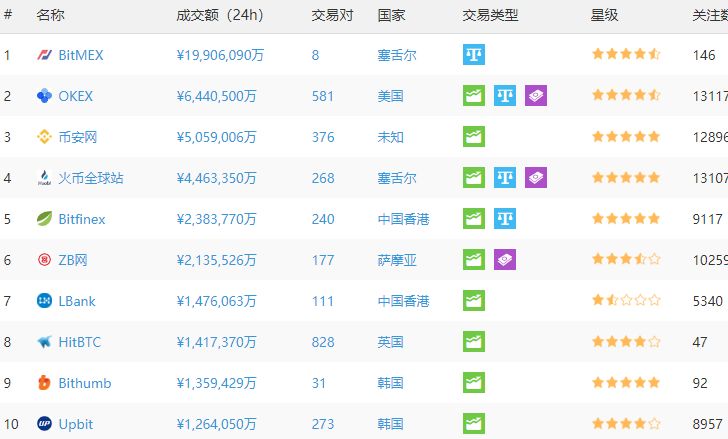Click BitMEX volume ¥19,906,090万
This screenshot has height=439, width=728.
(x=220, y=55)
